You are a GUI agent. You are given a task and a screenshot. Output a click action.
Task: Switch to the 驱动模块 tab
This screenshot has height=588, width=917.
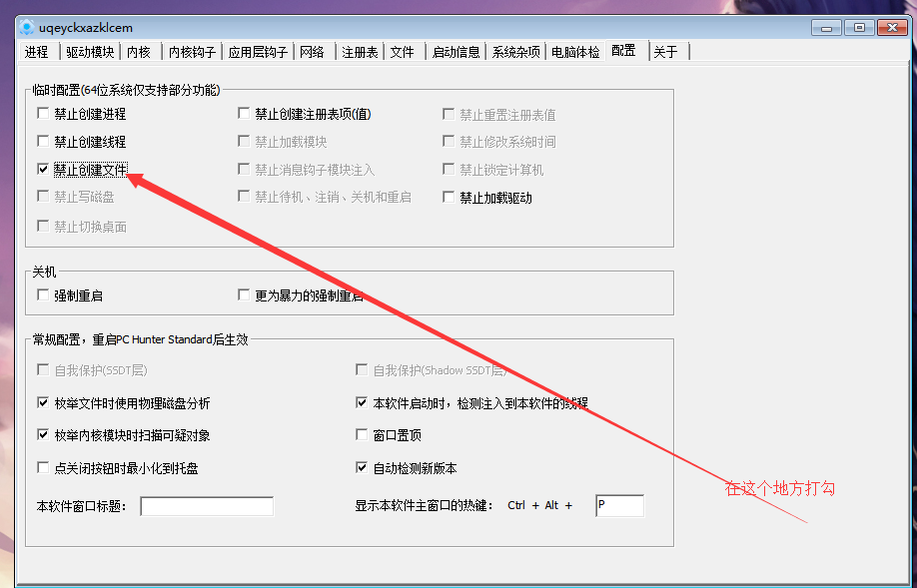coord(90,52)
